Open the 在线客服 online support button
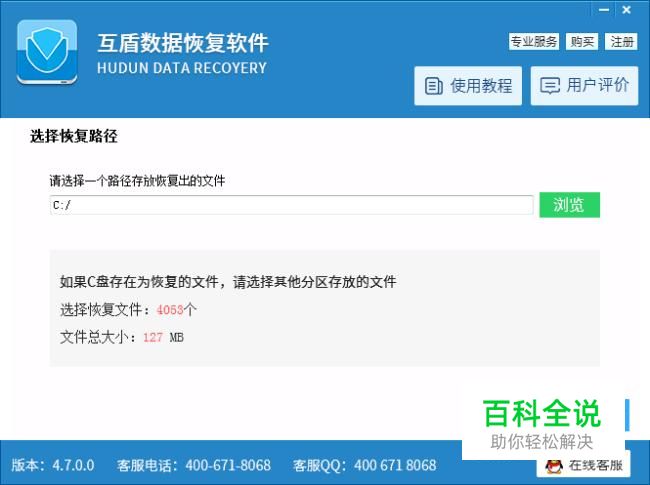 click(584, 466)
